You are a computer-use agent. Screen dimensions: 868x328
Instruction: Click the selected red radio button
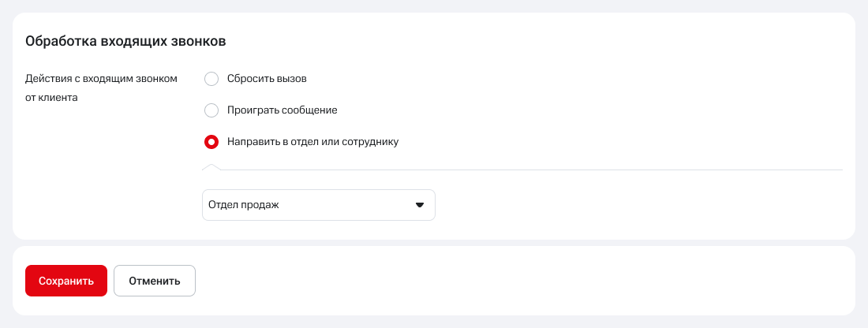coord(211,142)
